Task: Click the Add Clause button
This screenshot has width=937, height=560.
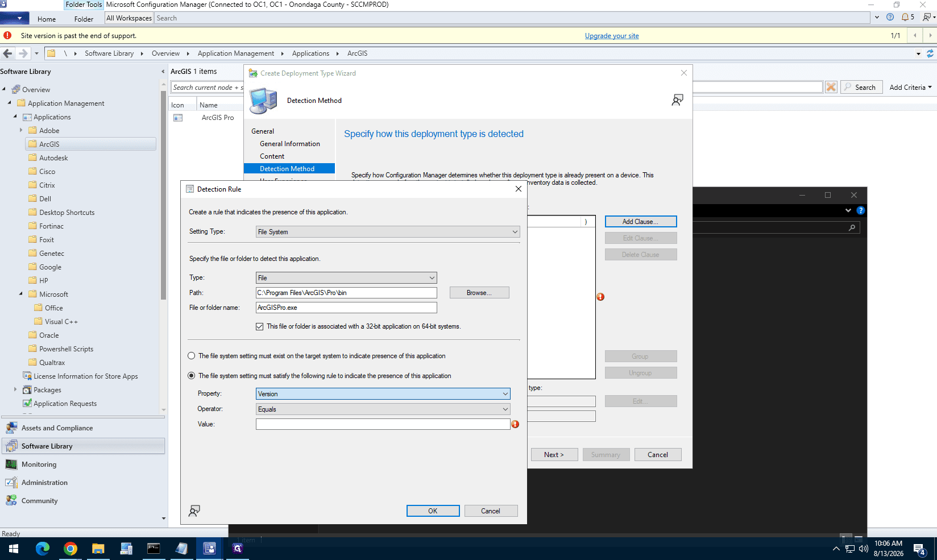Action: point(641,222)
